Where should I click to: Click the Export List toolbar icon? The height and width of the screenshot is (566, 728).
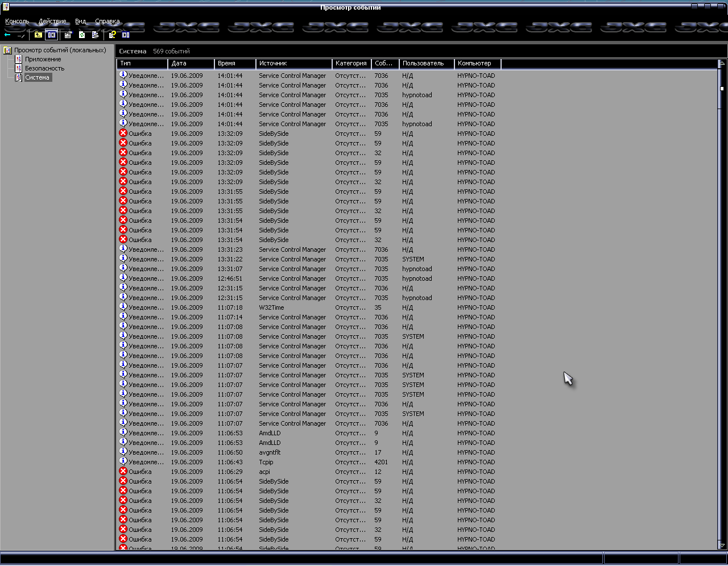[x=96, y=35]
